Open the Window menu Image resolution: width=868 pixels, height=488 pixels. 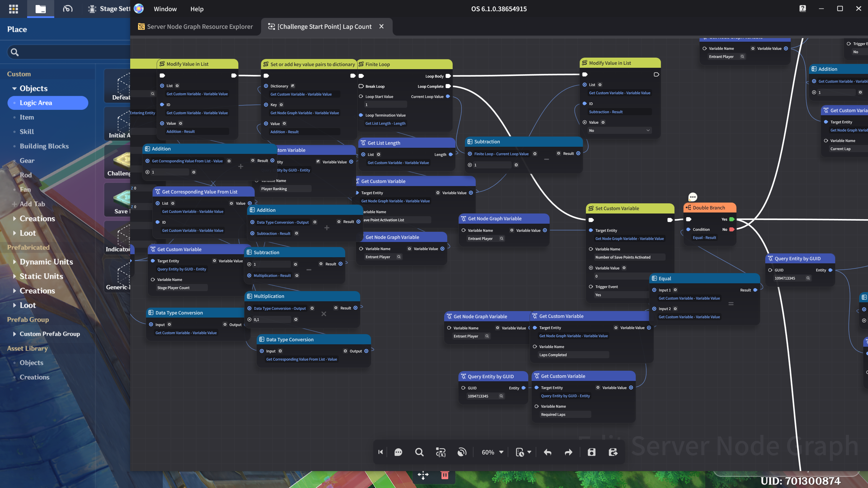165,9
